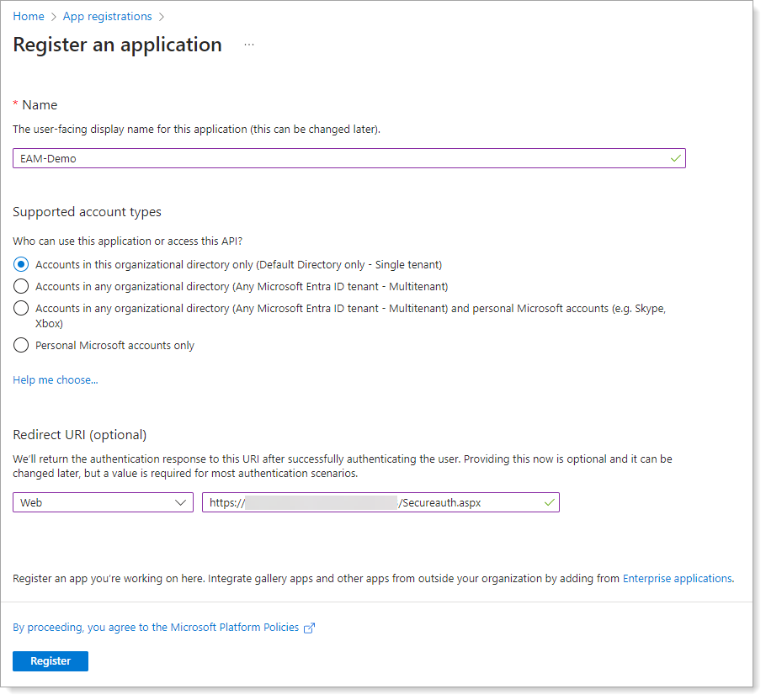Select the Personal Microsoft accounts only radio button
The image size is (766, 700).
pos(20,345)
